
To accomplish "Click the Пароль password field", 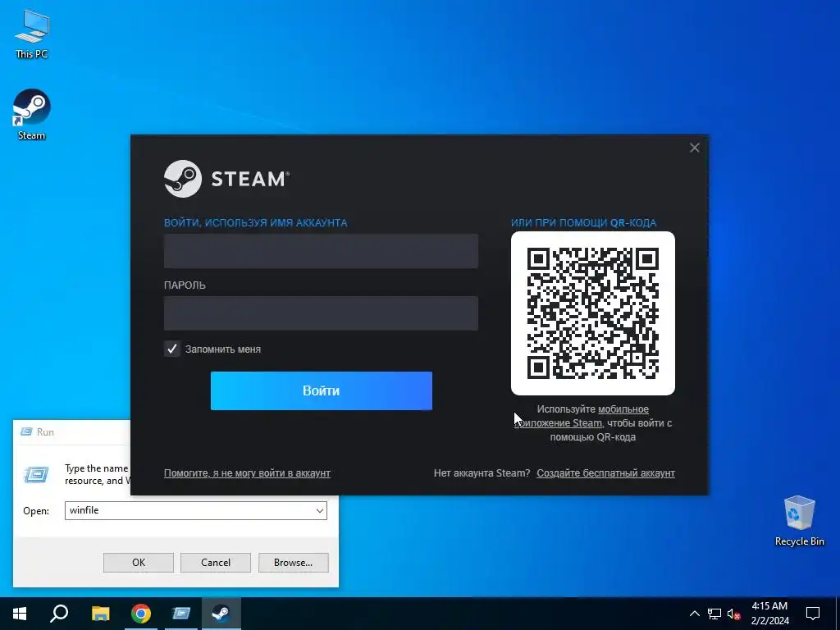I will 321,313.
